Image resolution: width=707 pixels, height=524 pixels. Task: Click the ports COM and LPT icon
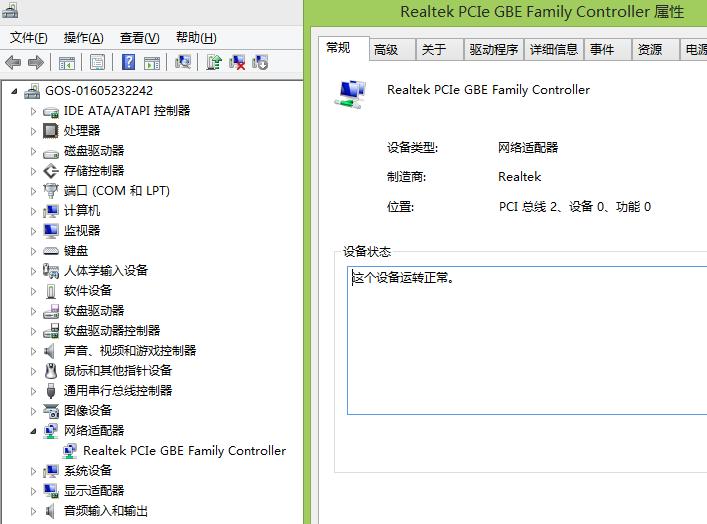pyautogui.click(x=50, y=191)
